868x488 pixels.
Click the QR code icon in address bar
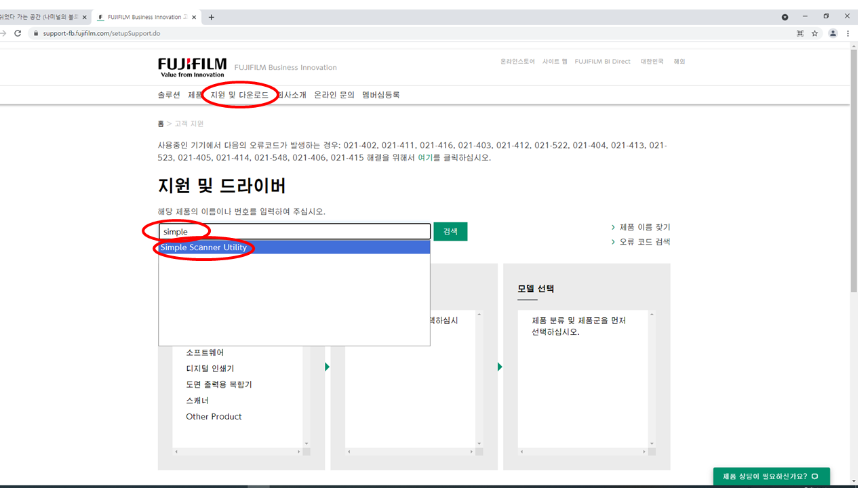(x=800, y=33)
